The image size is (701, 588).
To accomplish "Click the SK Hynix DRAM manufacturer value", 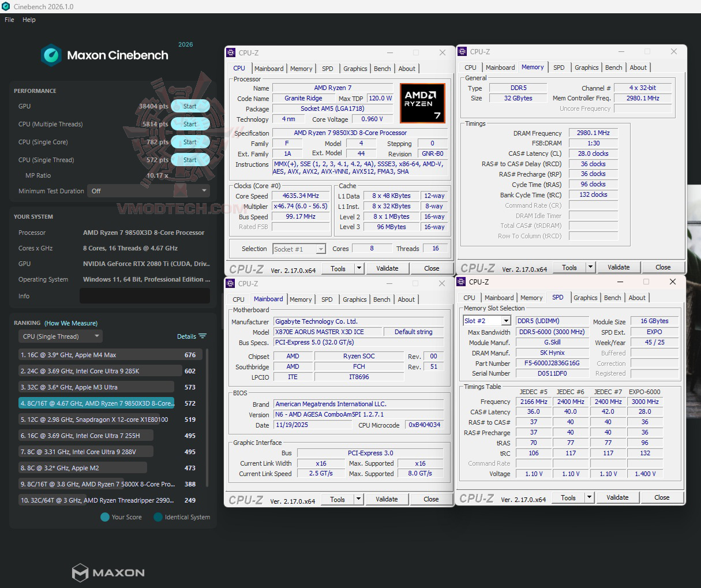I will tap(552, 353).
